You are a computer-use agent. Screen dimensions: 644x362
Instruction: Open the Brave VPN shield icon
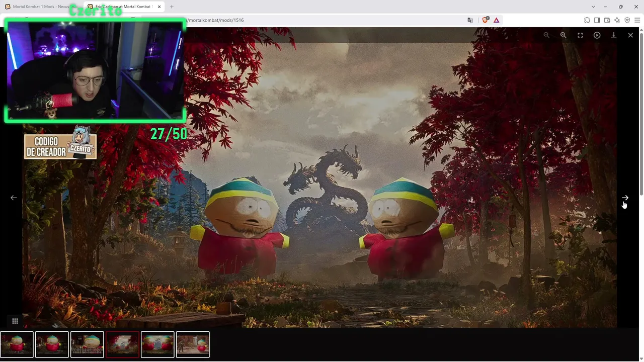[627, 20]
